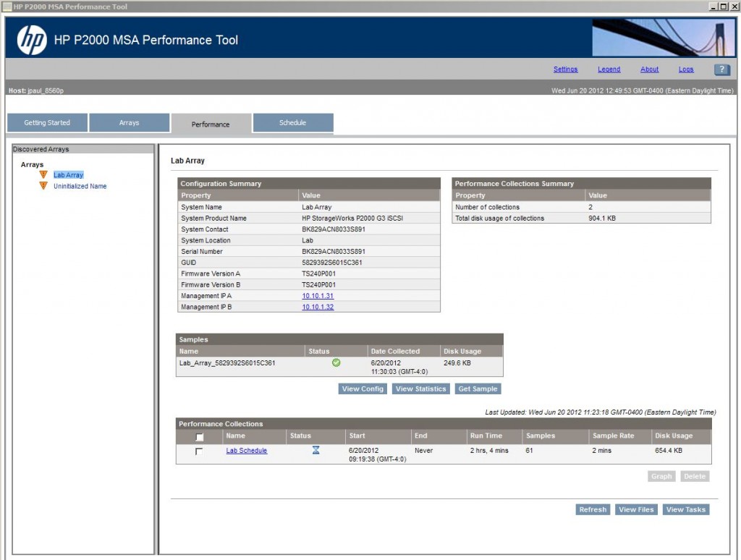Click the Delete button
741x560 pixels.
click(695, 476)
